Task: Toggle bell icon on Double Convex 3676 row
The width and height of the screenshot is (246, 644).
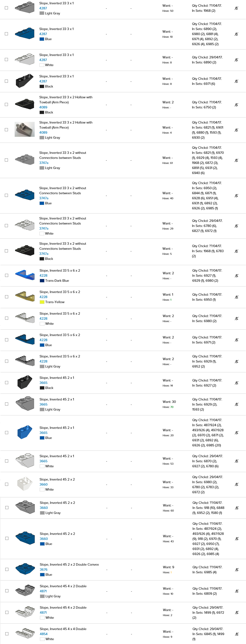Action: click(x=237, y=569)
